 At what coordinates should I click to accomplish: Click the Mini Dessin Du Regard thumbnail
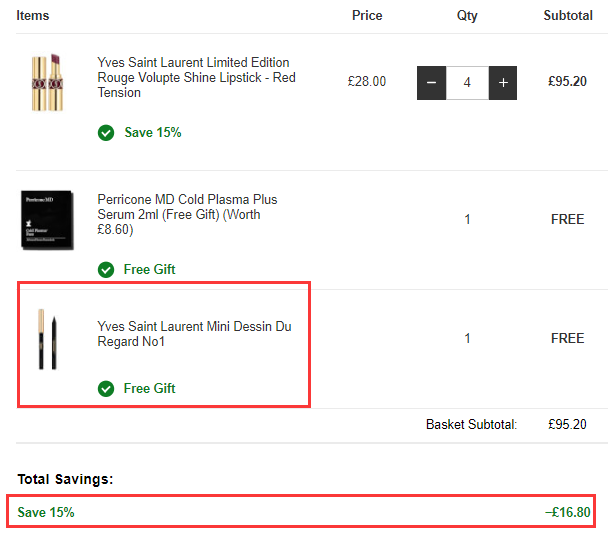[x=47, y=339]
